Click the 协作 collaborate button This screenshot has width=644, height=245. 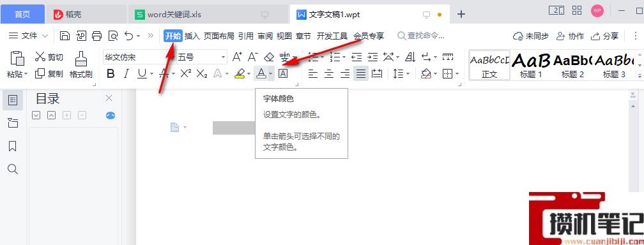pos(570,36)
